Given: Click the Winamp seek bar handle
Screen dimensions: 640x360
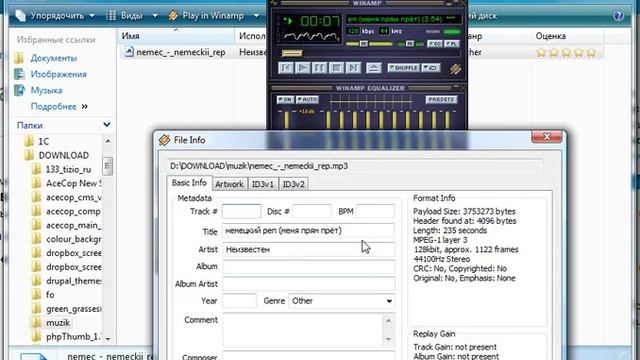Looking at the screenshot, I should 292,53.
